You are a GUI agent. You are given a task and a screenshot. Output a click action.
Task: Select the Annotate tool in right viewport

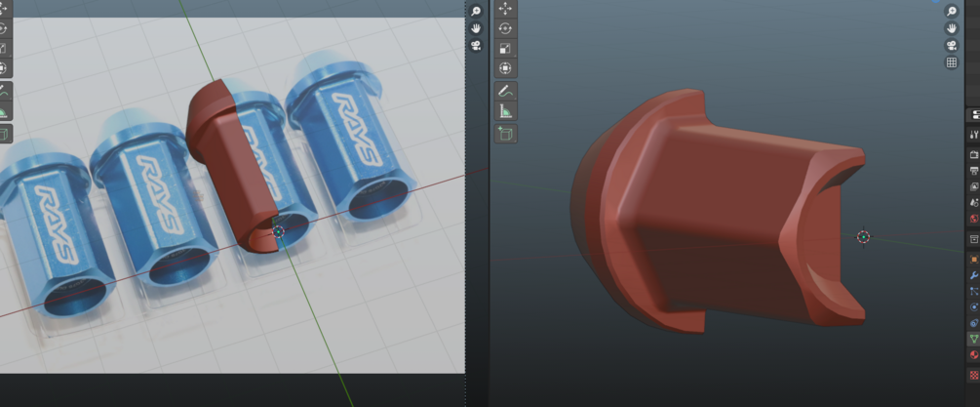coord(506,92)
